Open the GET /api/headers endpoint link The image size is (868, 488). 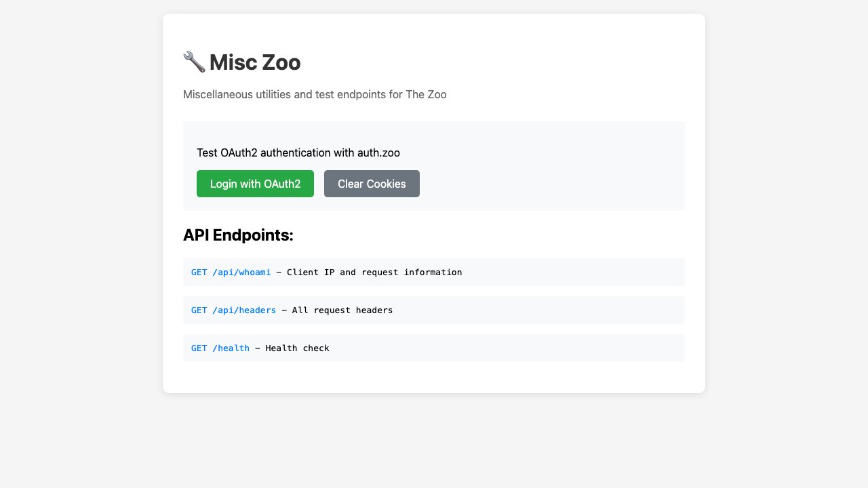[x=233, y=310]
